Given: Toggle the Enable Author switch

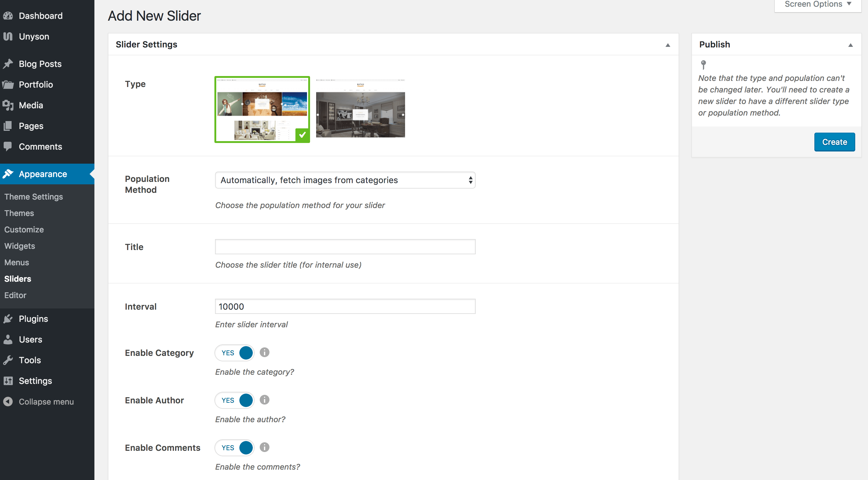Looking at the screenshot, I should click(x=235, y=400).
